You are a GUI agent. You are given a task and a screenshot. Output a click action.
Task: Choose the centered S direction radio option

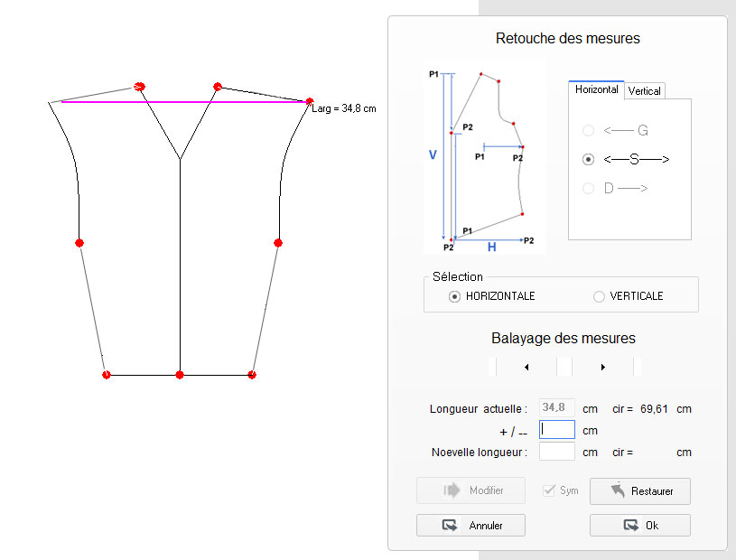(x=589, y=159)
